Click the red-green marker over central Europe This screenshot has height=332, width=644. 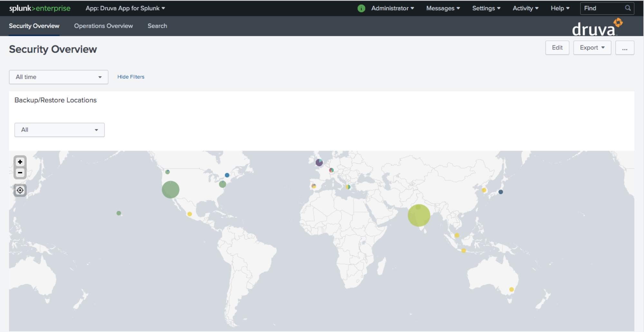331,170
